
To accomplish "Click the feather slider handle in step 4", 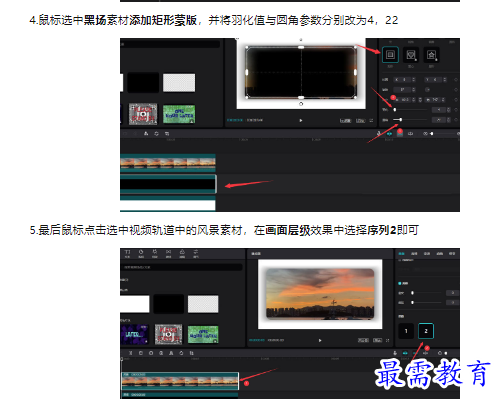I will pos(395,110).
